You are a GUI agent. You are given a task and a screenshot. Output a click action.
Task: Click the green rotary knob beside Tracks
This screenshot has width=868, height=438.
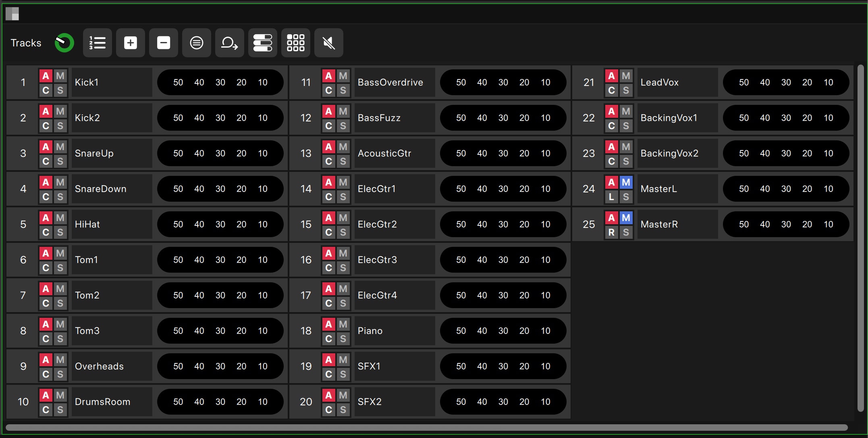click(64, 43)
